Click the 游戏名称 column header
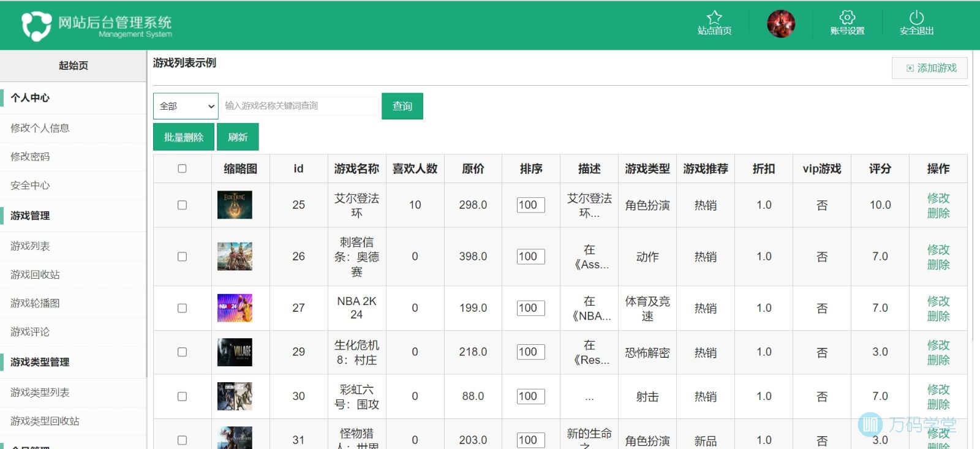Viewport: 980px width, 449px height. click(x=356, y=168)
